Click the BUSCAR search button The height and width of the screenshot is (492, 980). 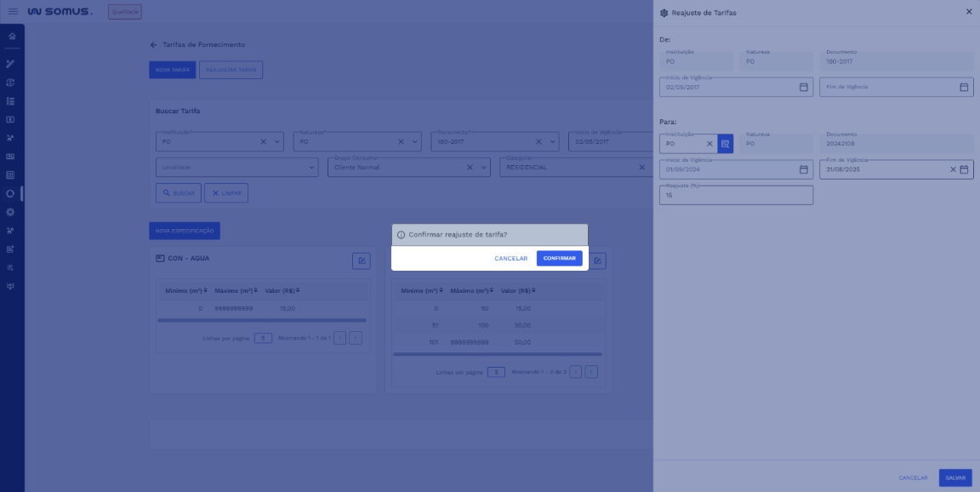(178, 193)
